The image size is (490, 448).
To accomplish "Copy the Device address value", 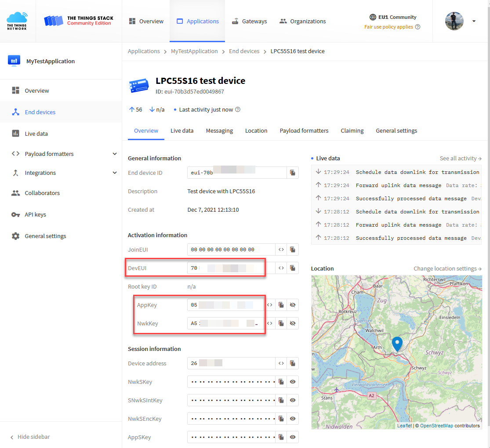I will pos(293,364).
